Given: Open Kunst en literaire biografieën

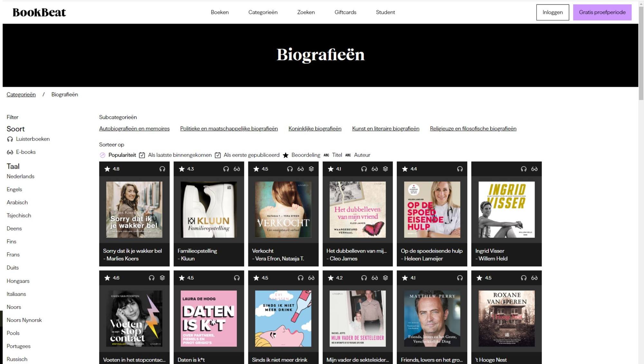Looking at the screenshot, I should click(x=386, y=129).
